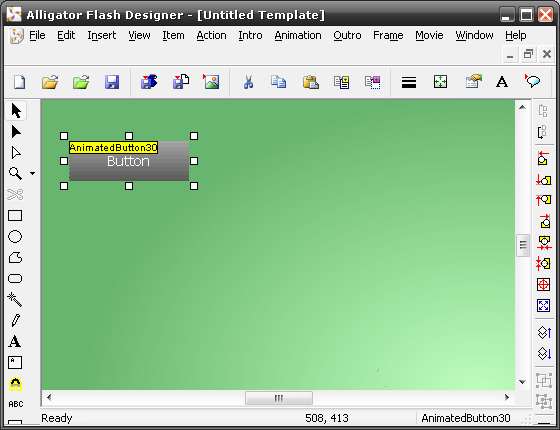Screen dimensions: 560x430
Task: Click the Cut scissors toolbar icon
Action: pos(248,82)
